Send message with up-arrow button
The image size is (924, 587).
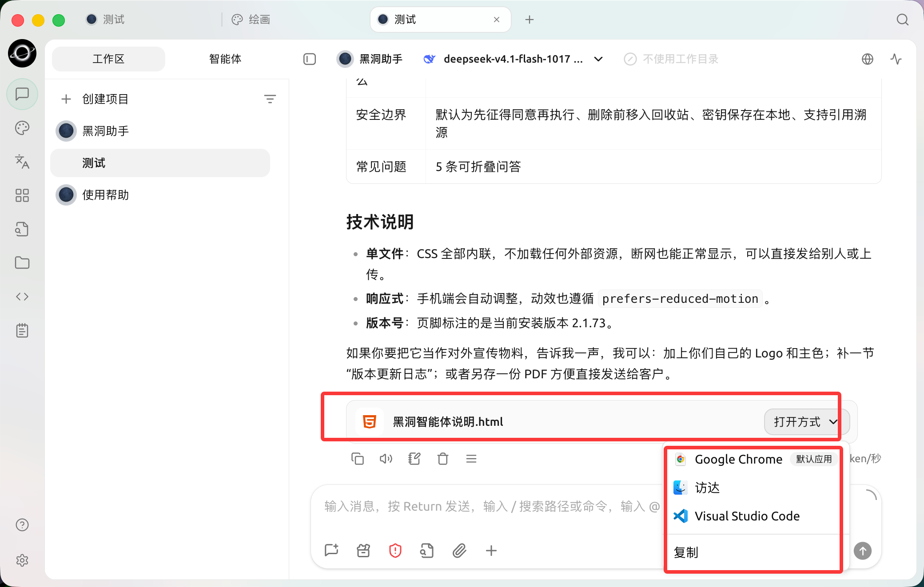pyautogui.click(x=863, y=551)
